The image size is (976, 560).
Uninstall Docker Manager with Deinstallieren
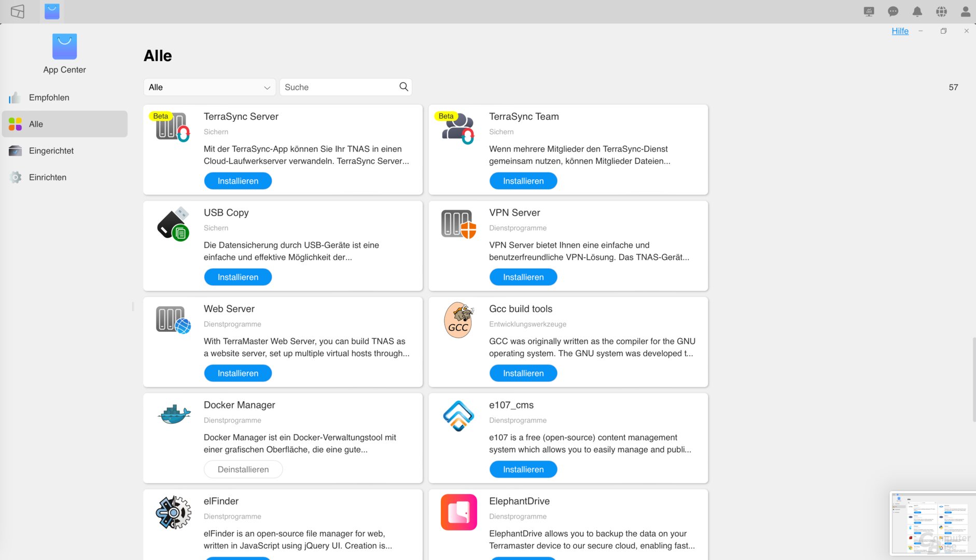pos(243,469)
